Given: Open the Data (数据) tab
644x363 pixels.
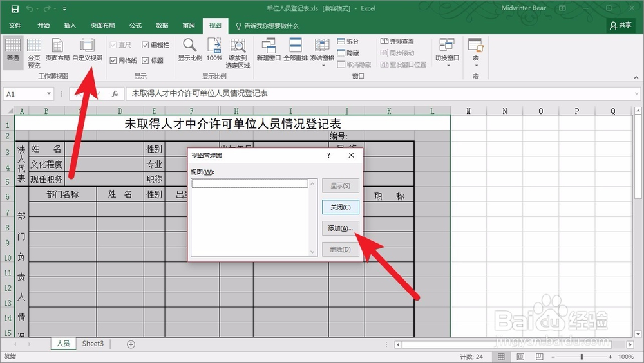Looking at the screenshot, I should pos(162,26).
